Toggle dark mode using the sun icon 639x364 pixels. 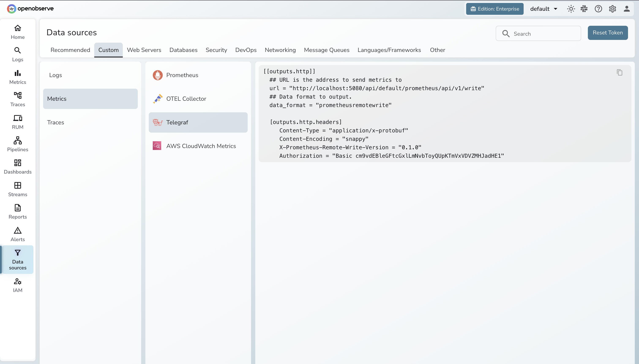point(571,9)
